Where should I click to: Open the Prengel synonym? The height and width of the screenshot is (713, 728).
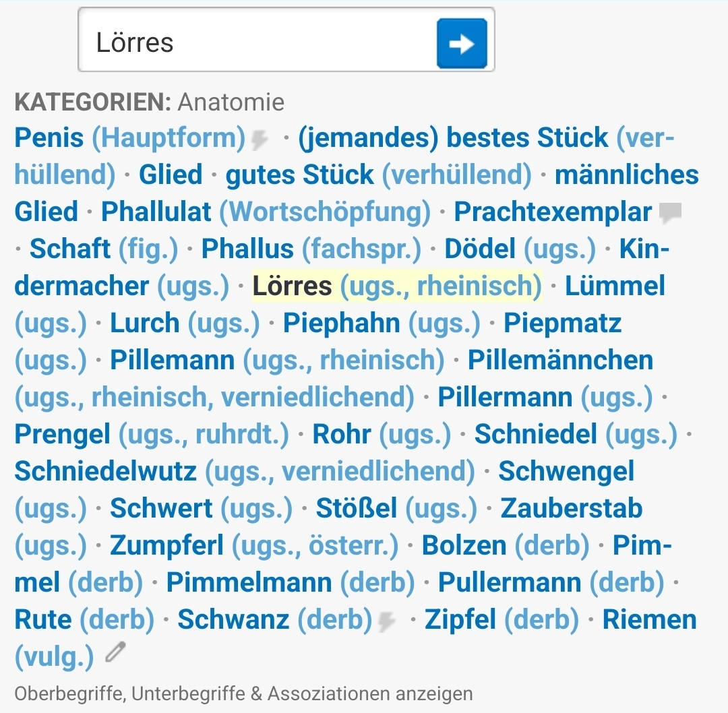tap(62, 434)
